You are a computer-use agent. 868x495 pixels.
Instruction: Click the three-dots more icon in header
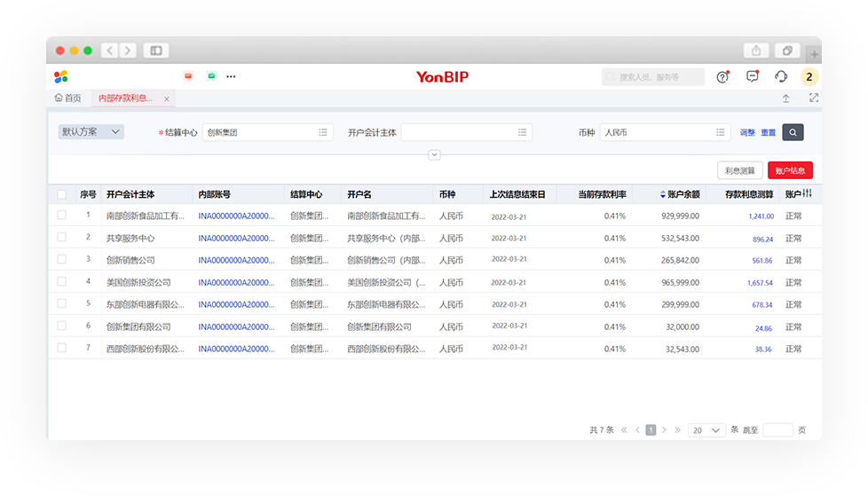(231, 77)
